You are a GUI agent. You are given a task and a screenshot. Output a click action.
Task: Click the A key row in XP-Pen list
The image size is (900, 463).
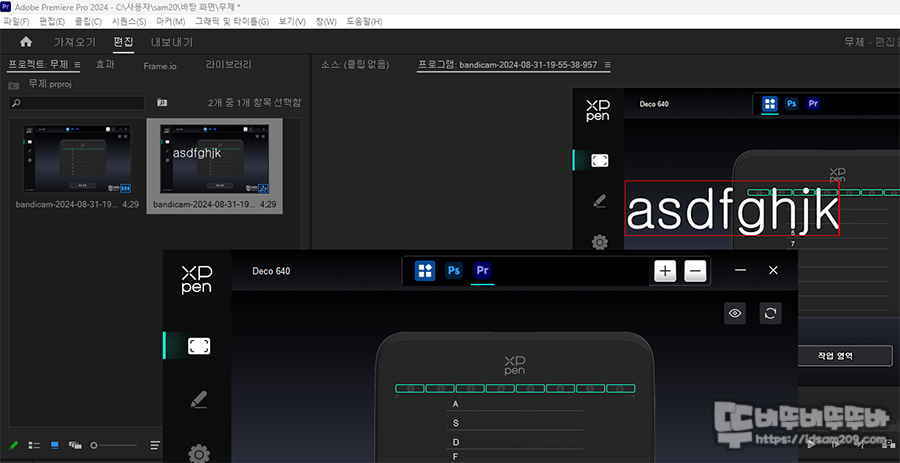tap(515, 404)
